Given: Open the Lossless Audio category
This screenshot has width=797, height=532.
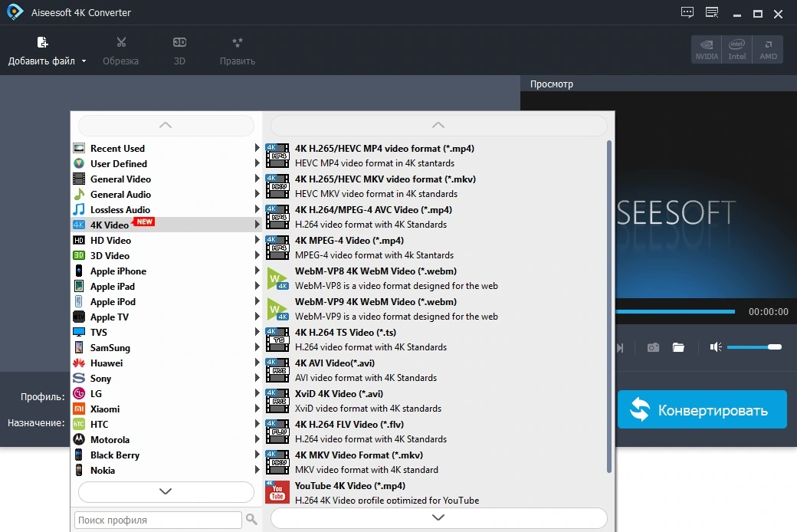Looking at the screenshot, I should coord(166,209).
